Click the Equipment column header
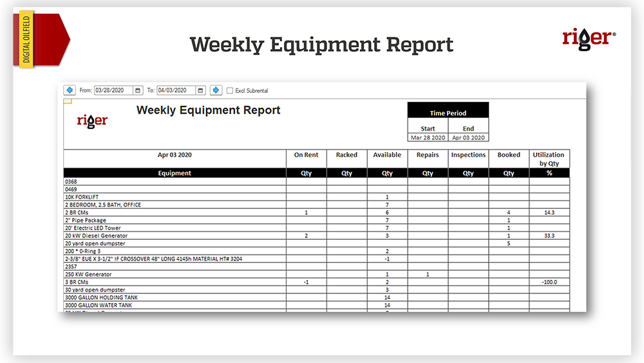 point(175,173)
